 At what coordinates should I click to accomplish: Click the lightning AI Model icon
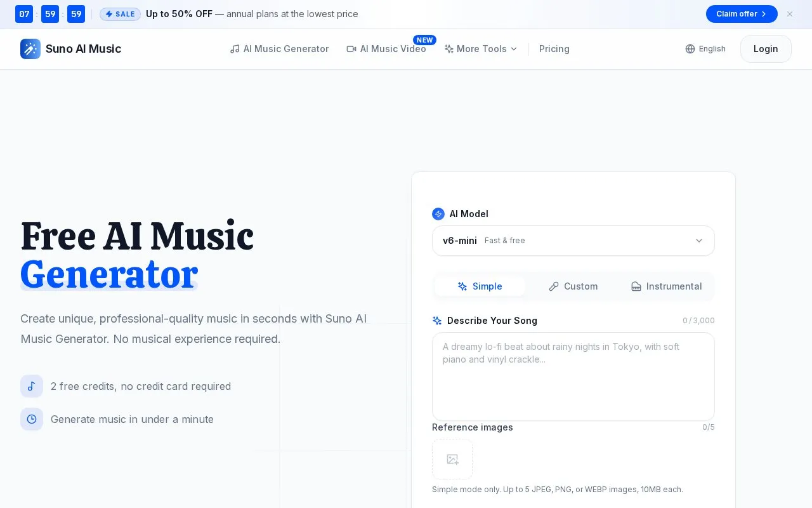pyautogui.click(x=438, y=214)
